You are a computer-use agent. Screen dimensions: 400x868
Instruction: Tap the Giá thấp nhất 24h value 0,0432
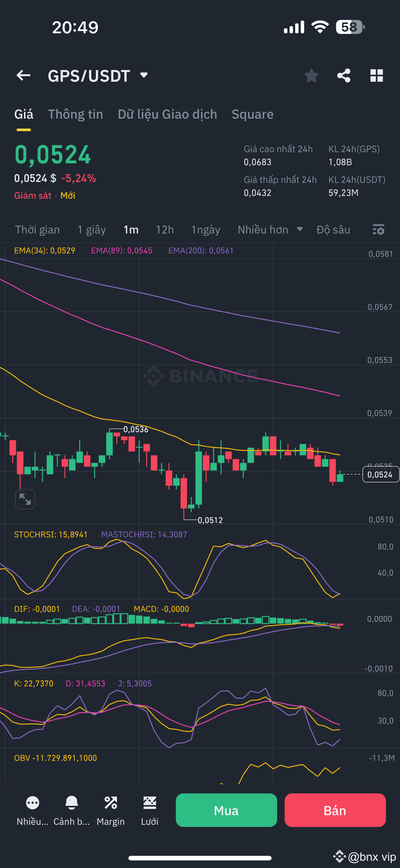pyautogui.click(x=257, y=192)
